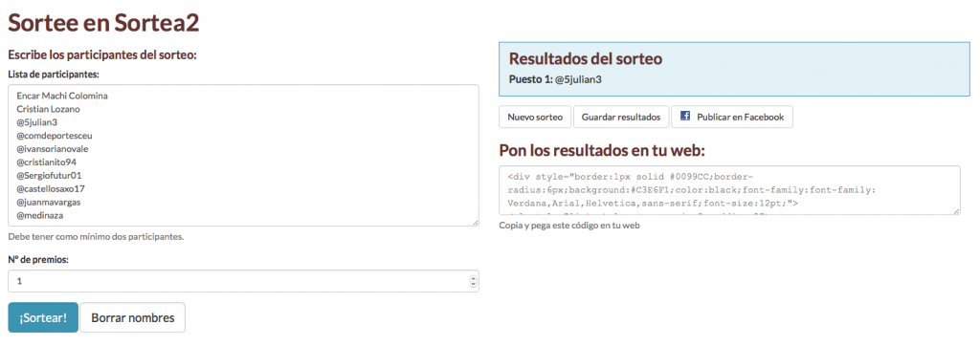Grab the embed code textarea resize handle
980x346 pixels.
957,212
